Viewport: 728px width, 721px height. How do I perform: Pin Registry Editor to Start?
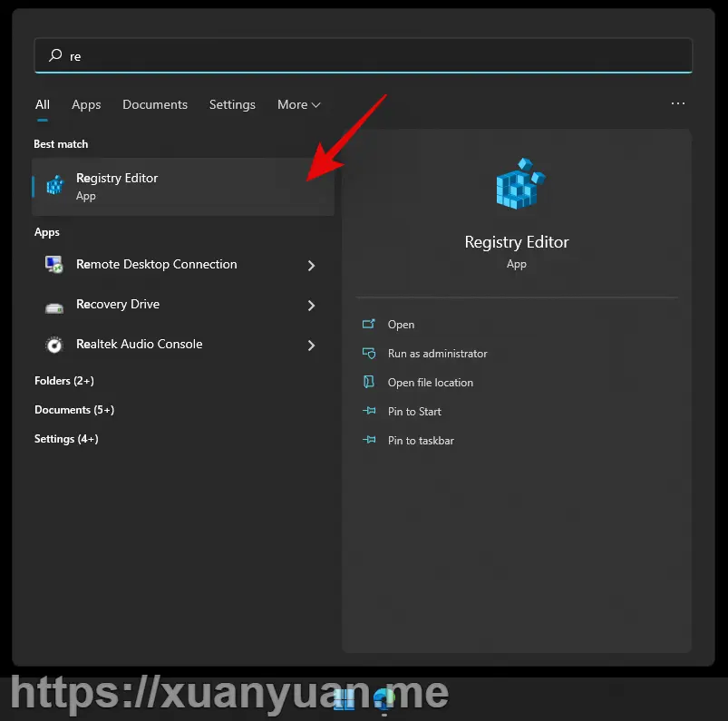[x=414, y=412]
